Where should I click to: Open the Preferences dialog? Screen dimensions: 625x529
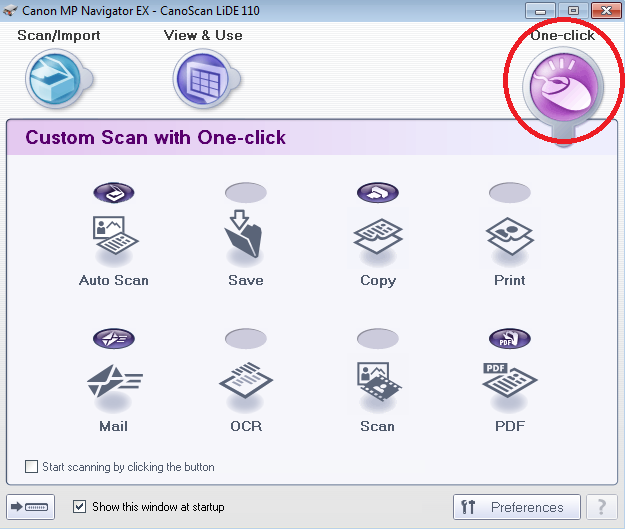(517, 507)
